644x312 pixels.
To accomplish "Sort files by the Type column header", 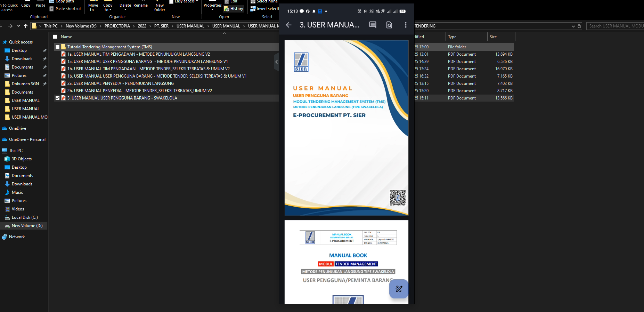I will [x=452, y=37].
